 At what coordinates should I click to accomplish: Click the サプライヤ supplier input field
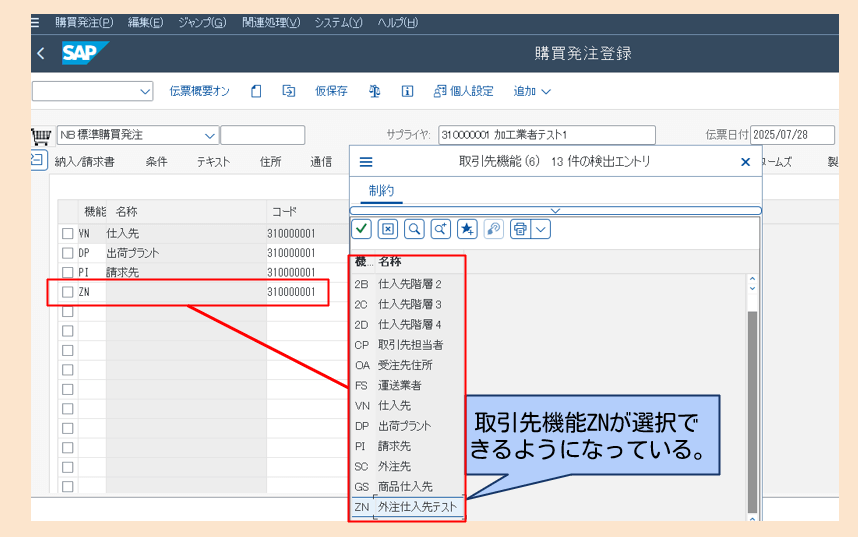[x=547, y=135]
